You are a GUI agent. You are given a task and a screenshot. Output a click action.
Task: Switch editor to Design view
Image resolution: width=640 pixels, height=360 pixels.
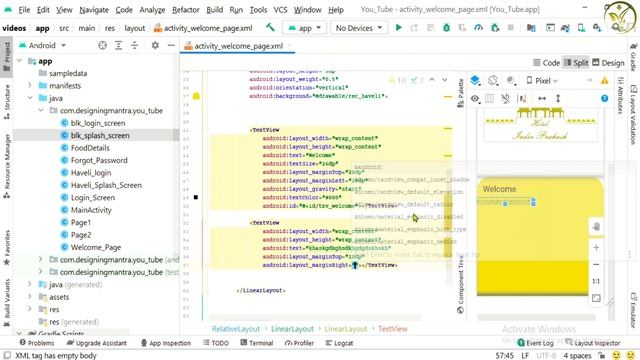pos(608,63)
